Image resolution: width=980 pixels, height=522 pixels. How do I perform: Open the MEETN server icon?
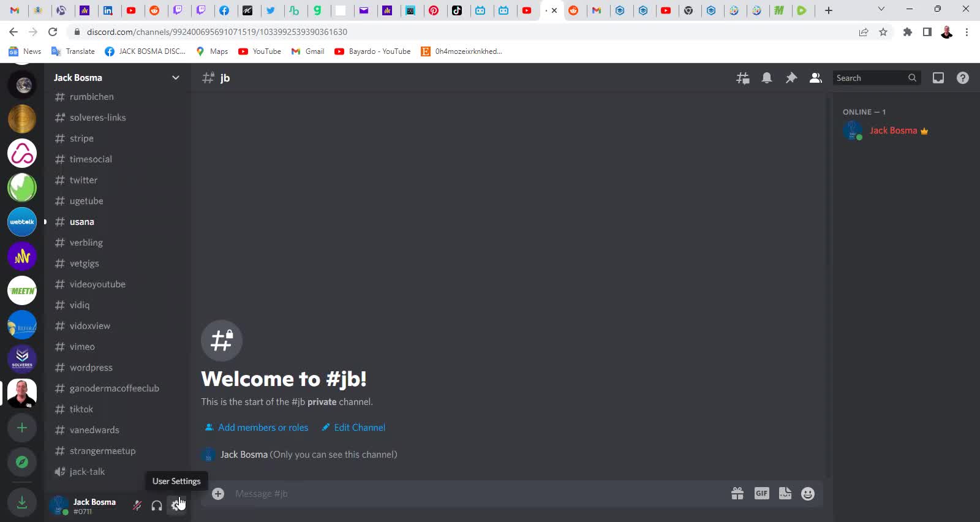pos(22,290)
